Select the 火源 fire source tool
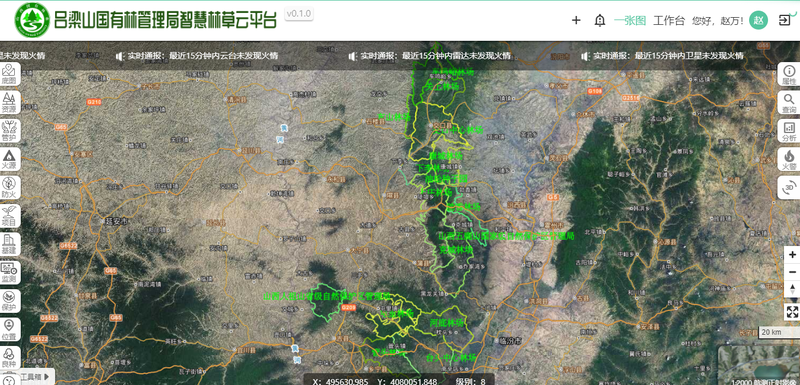Image resolution: width=800 pixels, height=385 pixels. pos(9,159)
